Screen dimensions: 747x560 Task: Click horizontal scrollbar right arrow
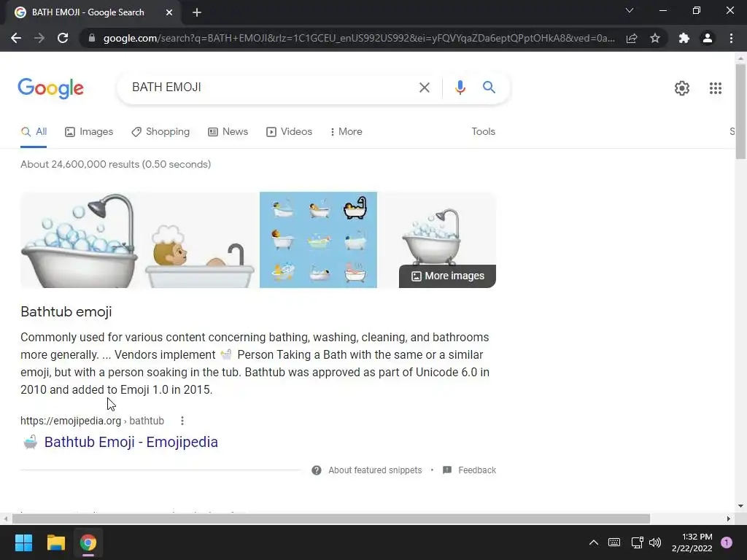point(728,518)
